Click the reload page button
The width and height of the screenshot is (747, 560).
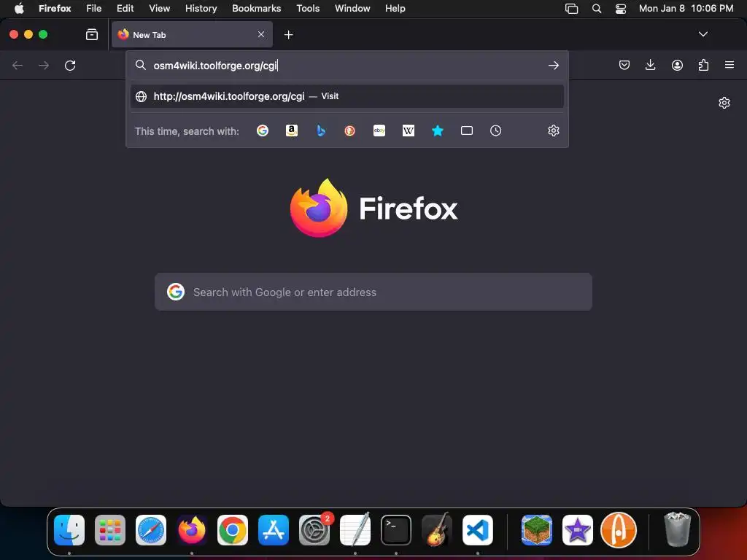70,65
